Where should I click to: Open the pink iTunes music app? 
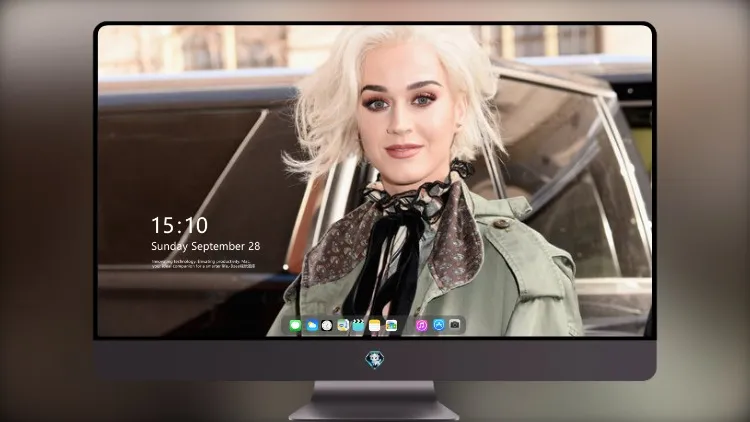(421, 325)
